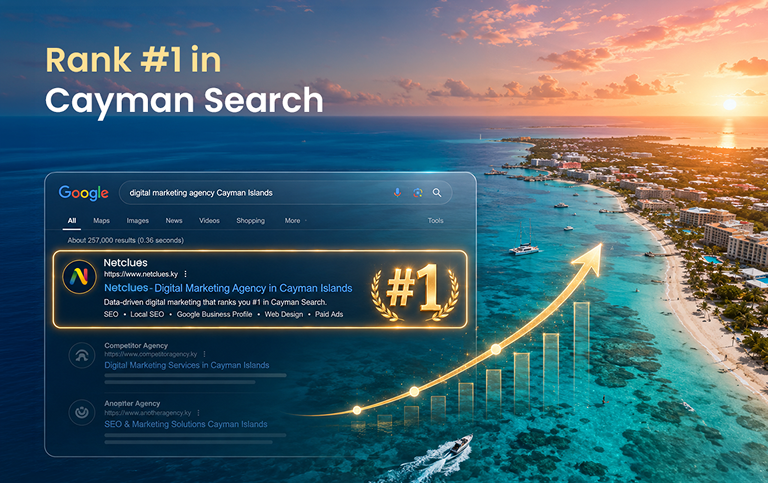Click the Paid Ads sitelink
Viewport: 768px width, 483px height.
[329, 314]
